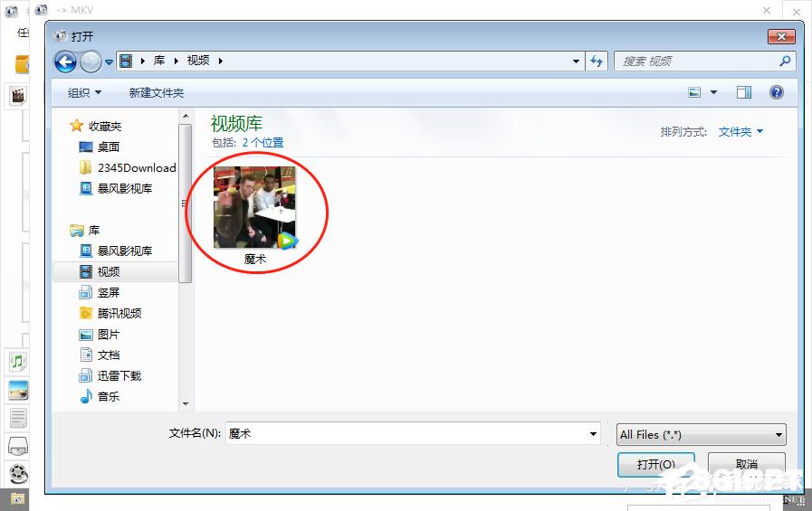812x511 pixels.
Task: Click the music note icon in background sidebar
Action: 18,362
